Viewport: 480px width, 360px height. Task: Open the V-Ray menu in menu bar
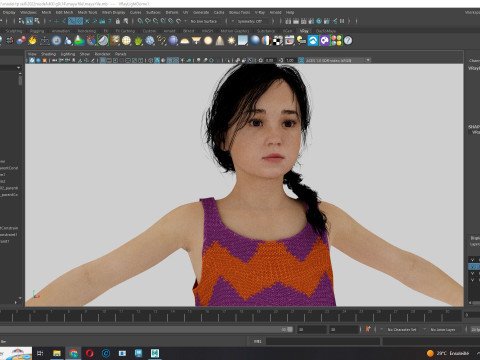pos(260,12)
